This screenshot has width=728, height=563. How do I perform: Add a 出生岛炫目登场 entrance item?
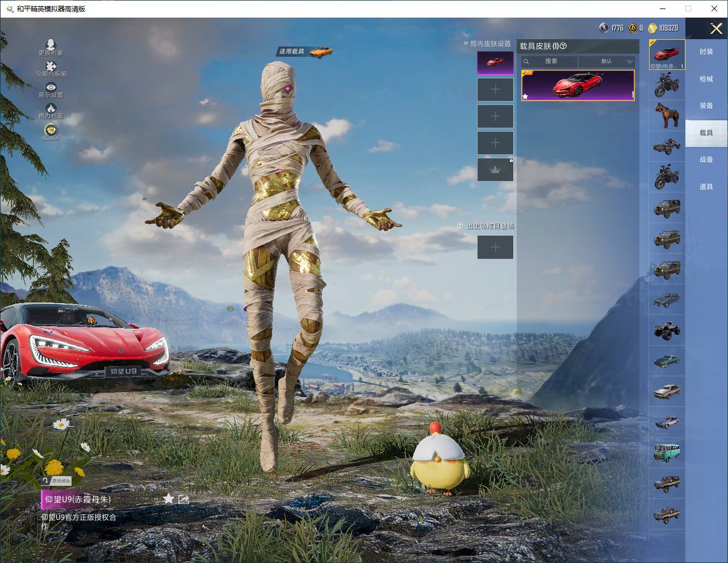495,247
